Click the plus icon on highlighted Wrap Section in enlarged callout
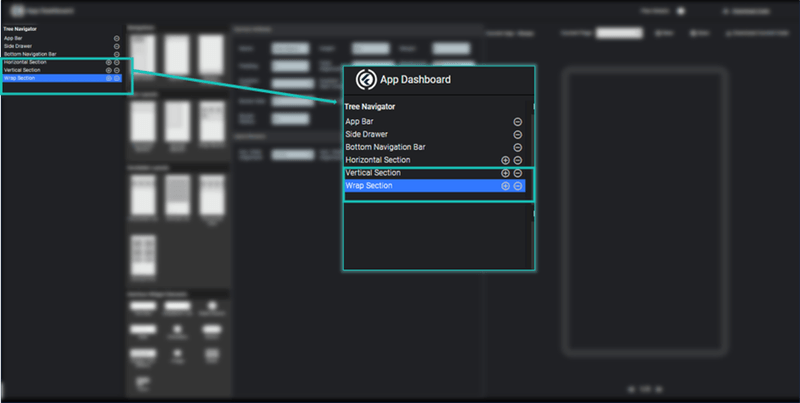The width and height of the screenshot is (800, 403). (505, 186)
